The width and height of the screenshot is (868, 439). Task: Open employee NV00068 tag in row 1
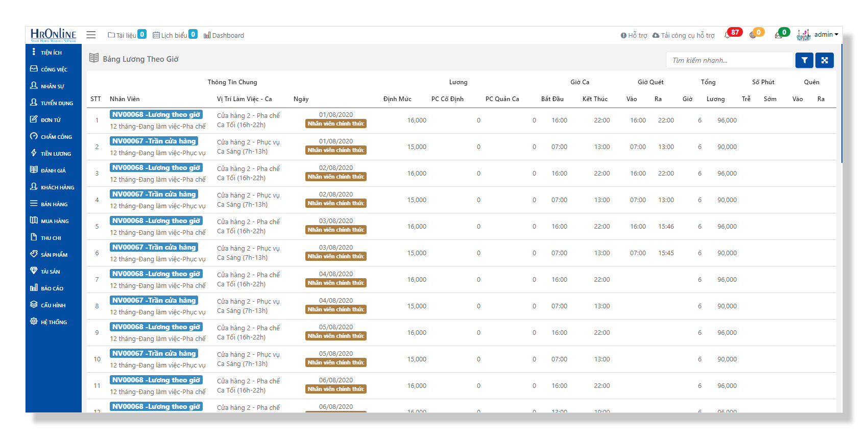156,114
